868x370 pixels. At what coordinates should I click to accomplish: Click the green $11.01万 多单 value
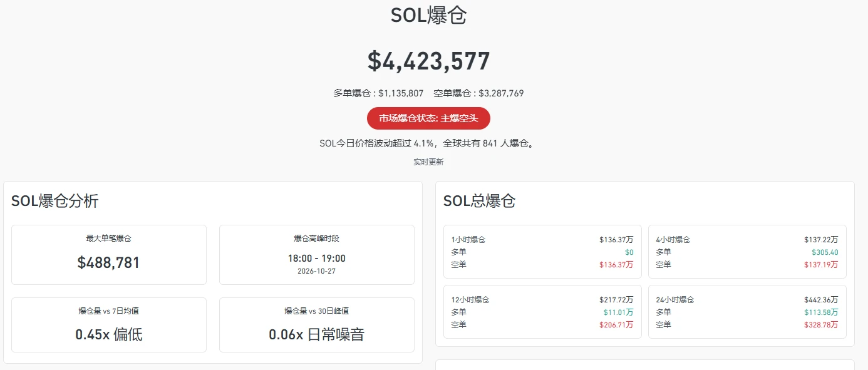[x=618, y=312]
